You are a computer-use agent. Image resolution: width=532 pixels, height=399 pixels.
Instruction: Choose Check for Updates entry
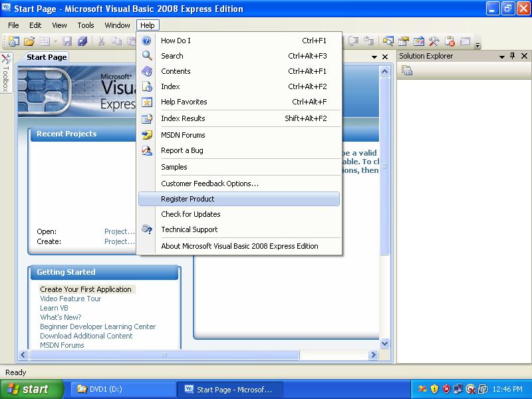pos(239,214)
